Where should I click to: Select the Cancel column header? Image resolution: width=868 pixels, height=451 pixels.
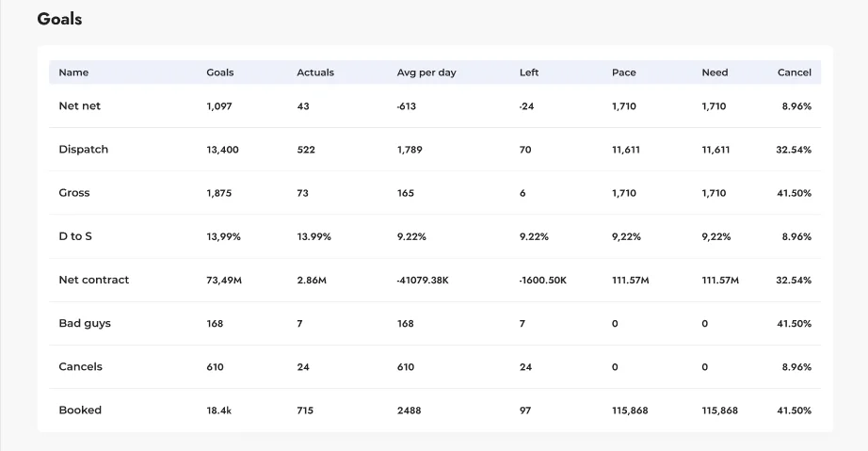794,72
